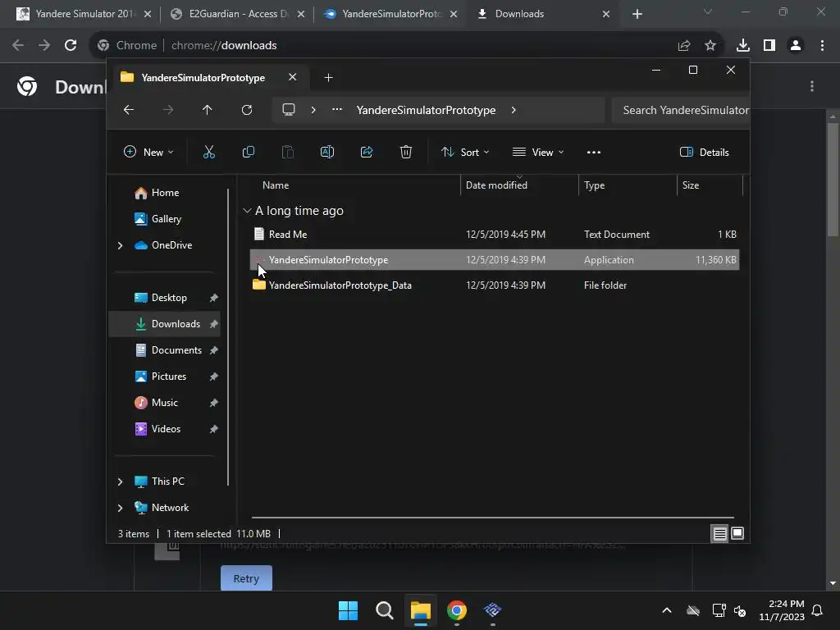Click the Chrome address bar URL
The image size is (840, 630).
coord(224,46)
